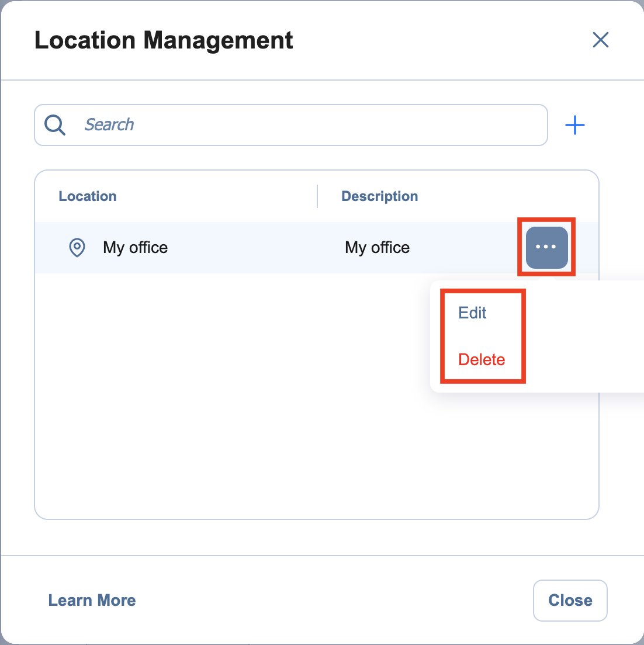Focus the Search input field
This screenshot has width=644, height=645.
pyautogui.click(x=304, y=125)
